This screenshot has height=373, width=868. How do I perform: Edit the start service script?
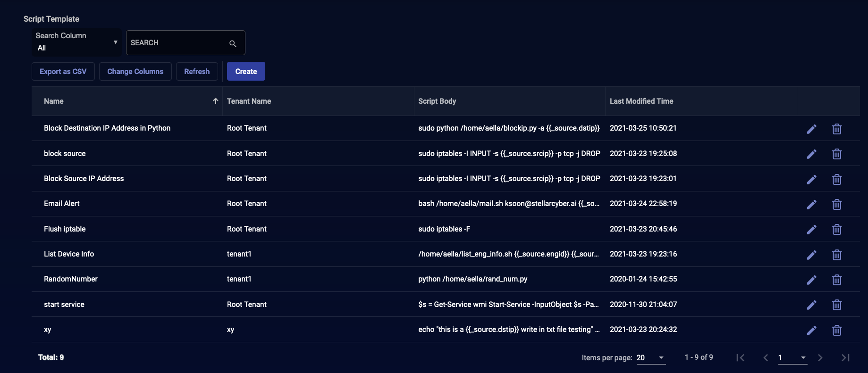point(811,305)
